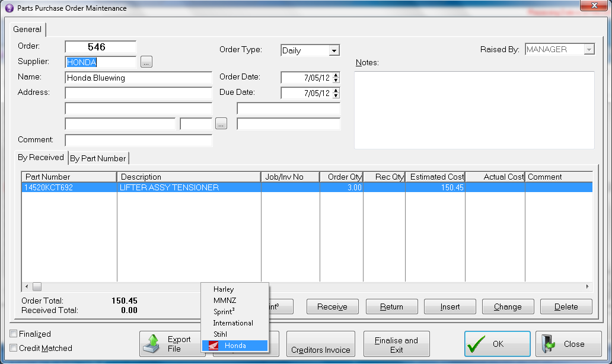This screenshot has width=612, height=364.
Task: Click the Export File button label
Action: pos(179,344)
